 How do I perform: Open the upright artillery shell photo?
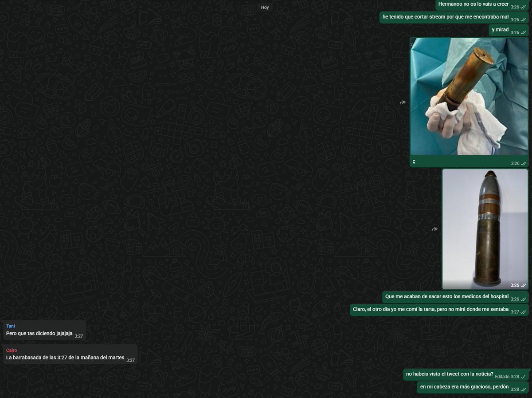[x=485, y=229]
